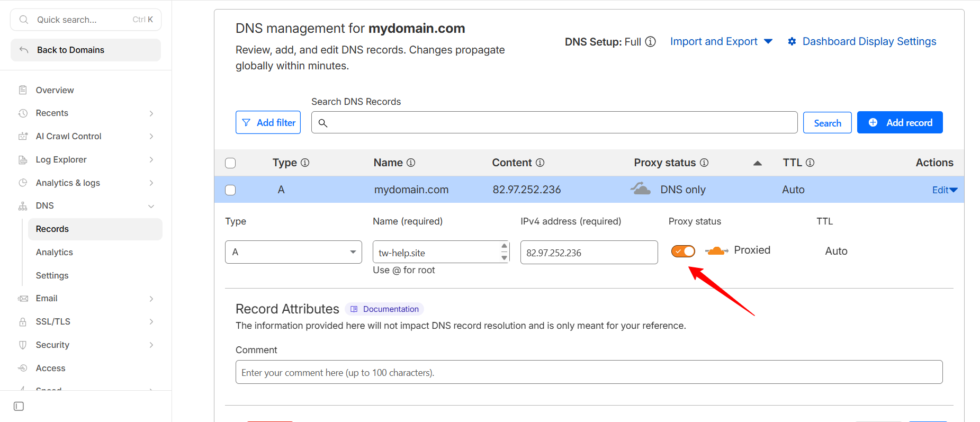Go to SSL/TLS in sidebar
The image size is (980, 422).
[x=53, y=322]
